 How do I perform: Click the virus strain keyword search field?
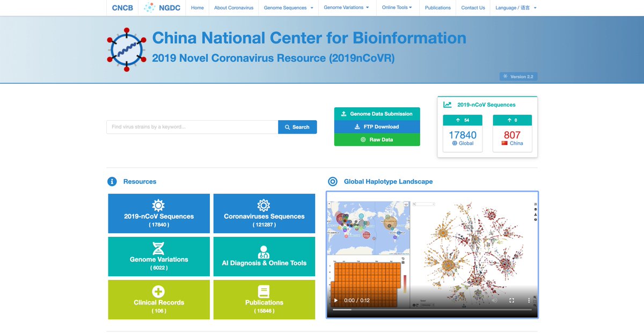coord(192,127)
